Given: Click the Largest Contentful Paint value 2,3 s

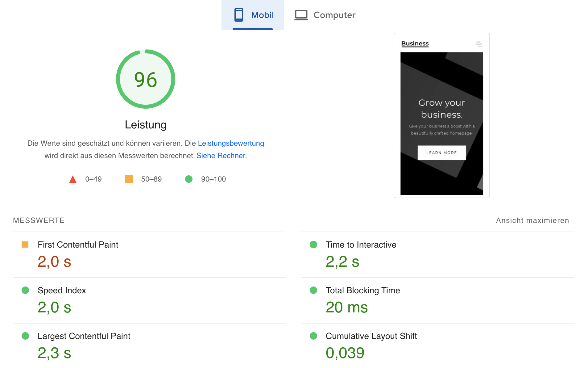Looking at the screenshot, I should click(54, 353).
